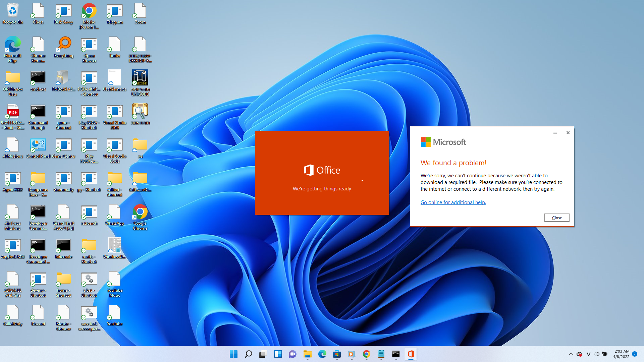Select the Old Firefox Data folder
Screen dimensions: 644x362
click(13, 83)
